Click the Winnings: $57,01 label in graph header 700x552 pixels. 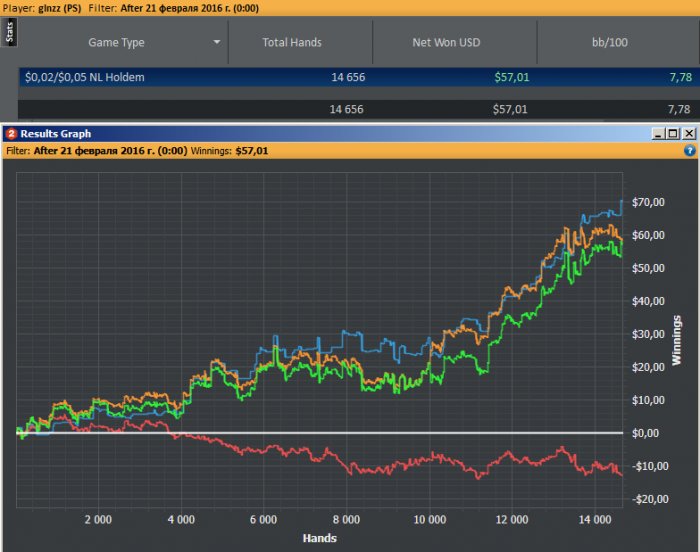click(x=229, y=151)
